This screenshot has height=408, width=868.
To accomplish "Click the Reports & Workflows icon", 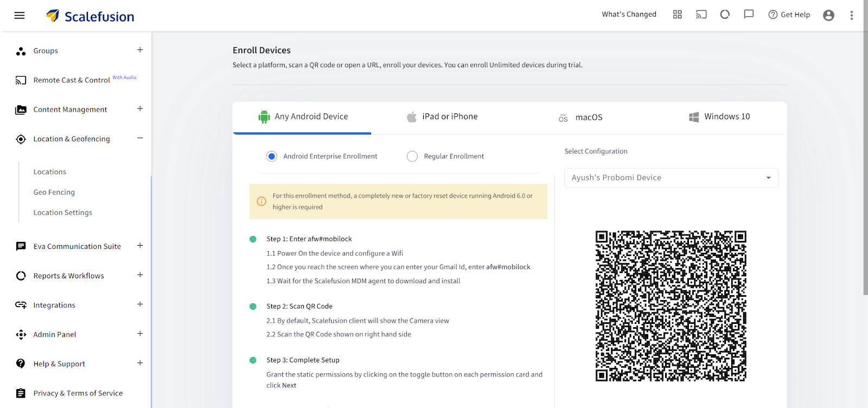I will pos(21,276).
